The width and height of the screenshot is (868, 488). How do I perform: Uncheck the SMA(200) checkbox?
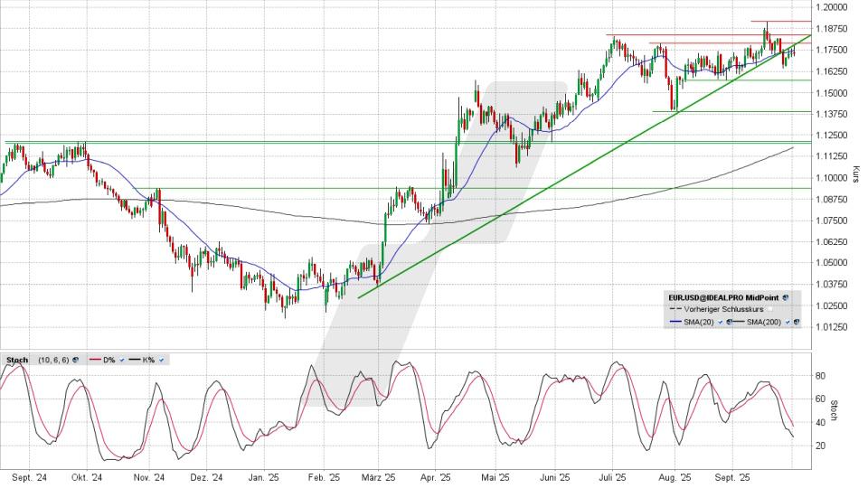[x=788, y=322]
